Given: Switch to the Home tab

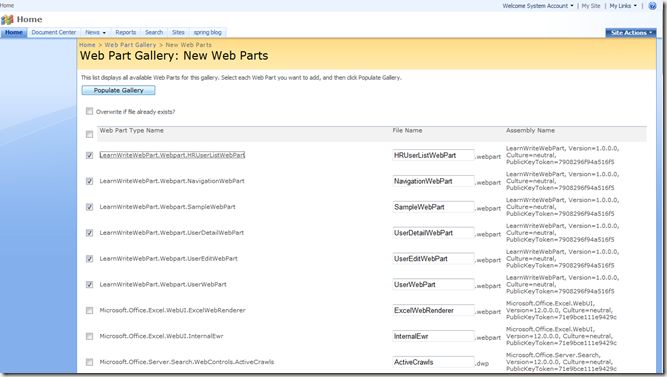Looking at the screenshot, I should pos(14,32).
